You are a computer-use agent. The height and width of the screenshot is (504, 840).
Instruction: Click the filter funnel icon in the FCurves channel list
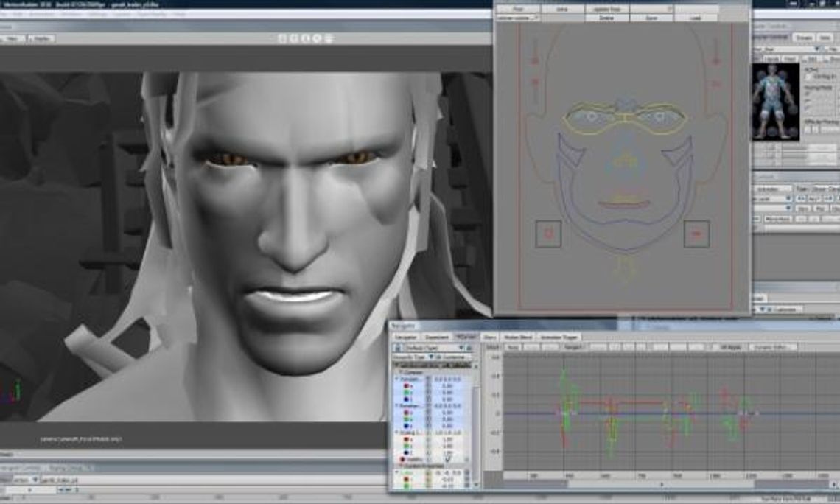pyautogui.click(x=431, y=357)
